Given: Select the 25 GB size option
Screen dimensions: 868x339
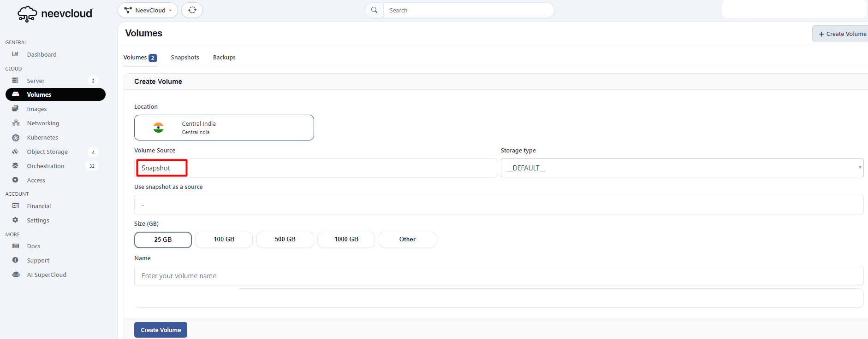Looking at the screenshot, I should coord(163,240).
